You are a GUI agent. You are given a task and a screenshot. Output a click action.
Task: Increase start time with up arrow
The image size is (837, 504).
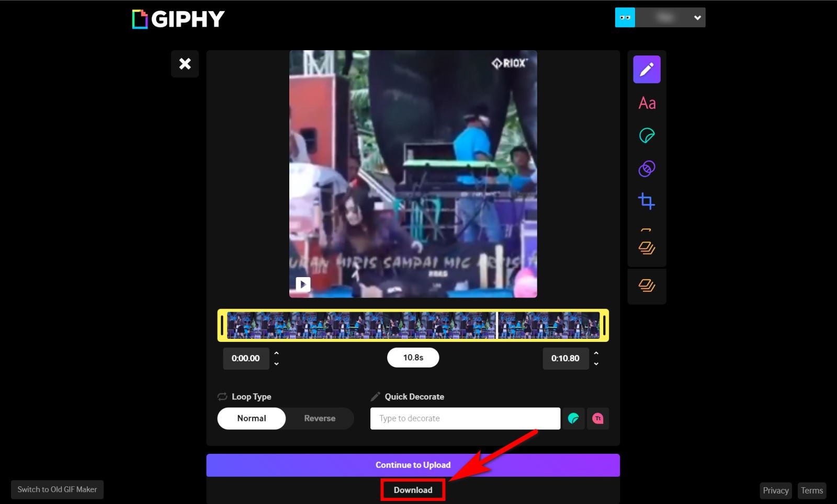coord(276,354)
